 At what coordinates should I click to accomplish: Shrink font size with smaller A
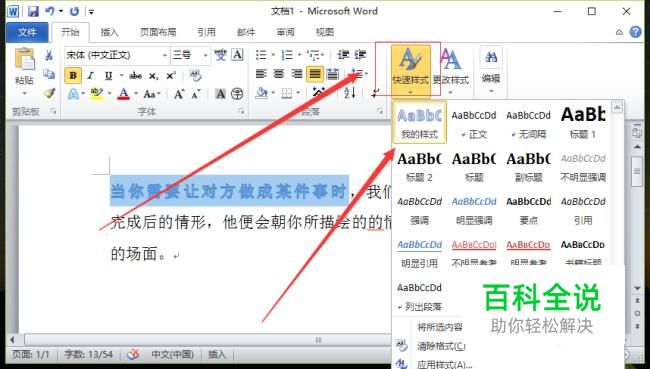click(196, 94)
